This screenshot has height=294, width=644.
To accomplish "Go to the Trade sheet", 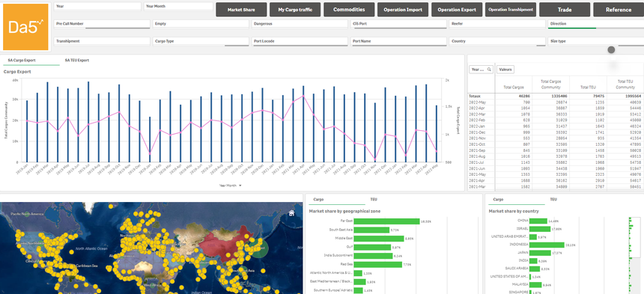I will (x=565, y=10).
